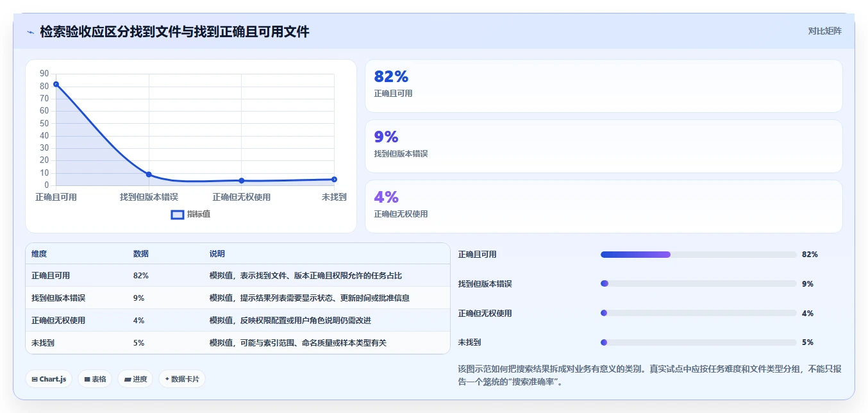This screenshot has height=413, width=868.
Task: Select the chart point for 正确但无权使用
Action: pos(242,181)
